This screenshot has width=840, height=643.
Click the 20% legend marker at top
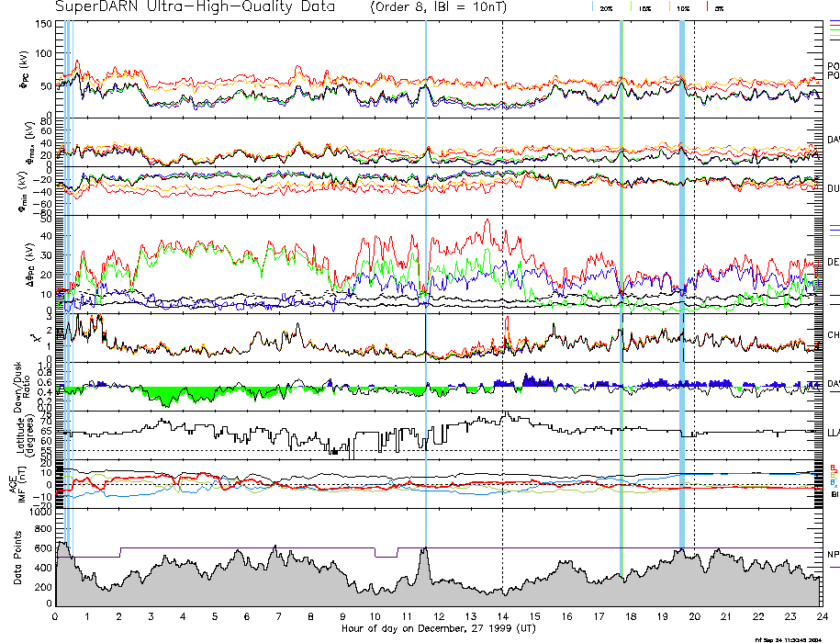(x=606, y=7)
